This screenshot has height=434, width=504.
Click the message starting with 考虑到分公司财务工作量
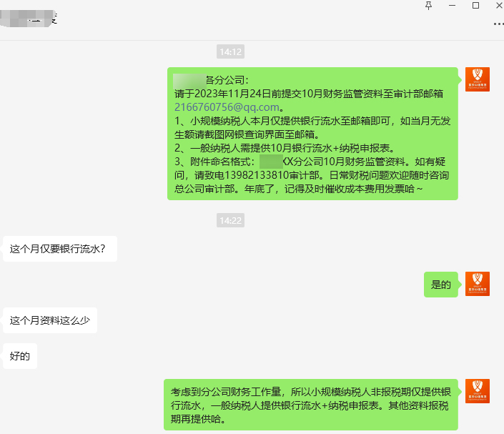coord(311,405)
